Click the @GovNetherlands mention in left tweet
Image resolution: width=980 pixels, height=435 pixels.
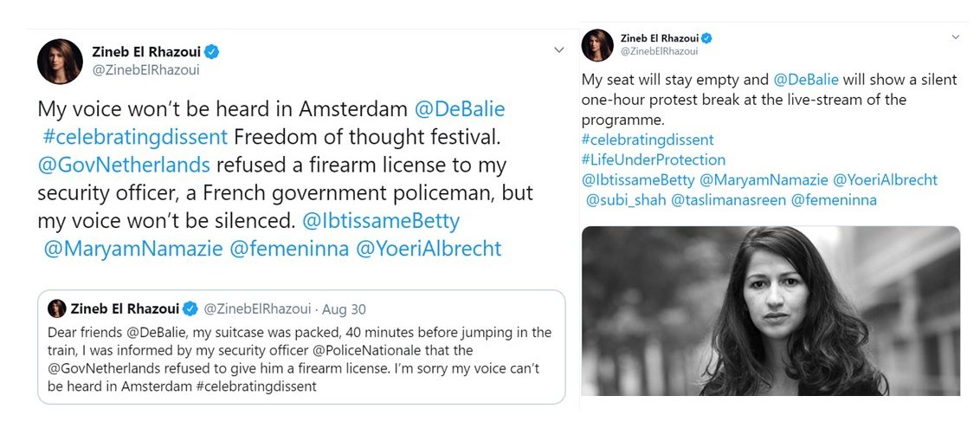[124, 166]
